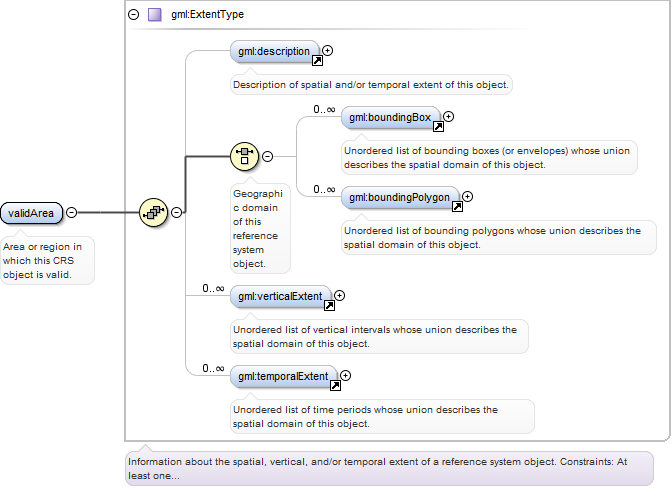Viewport: 672px width, 489px height.
Task: Select the gml:verticalExtent element
Action: 280,297
